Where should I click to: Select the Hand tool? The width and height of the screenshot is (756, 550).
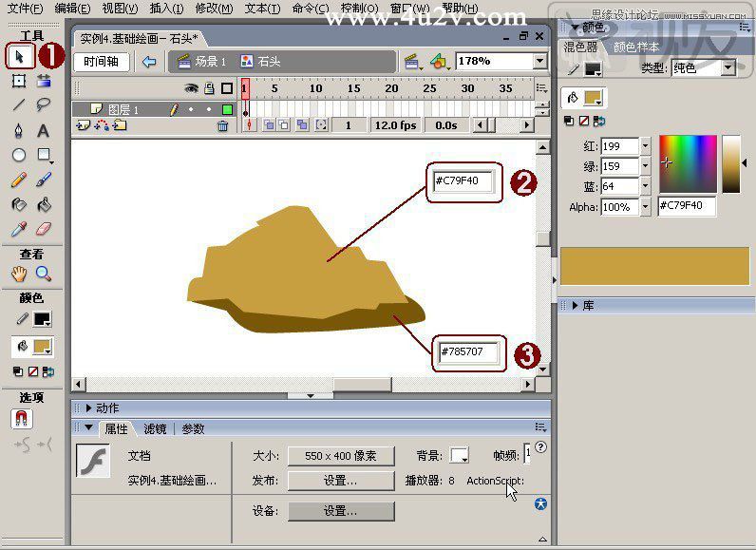[x=19, y=274]
